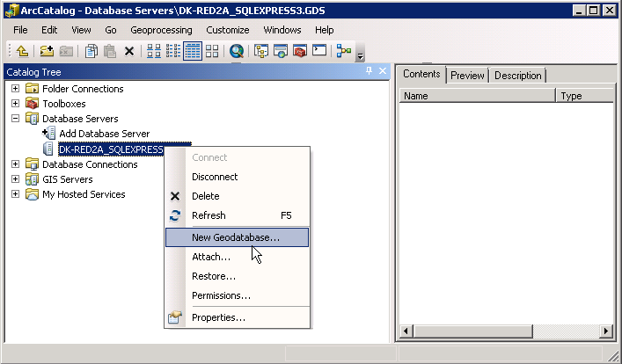Click the horizontal scrollbar left arrow
The image size is (622, 364).
click(406, 331)
